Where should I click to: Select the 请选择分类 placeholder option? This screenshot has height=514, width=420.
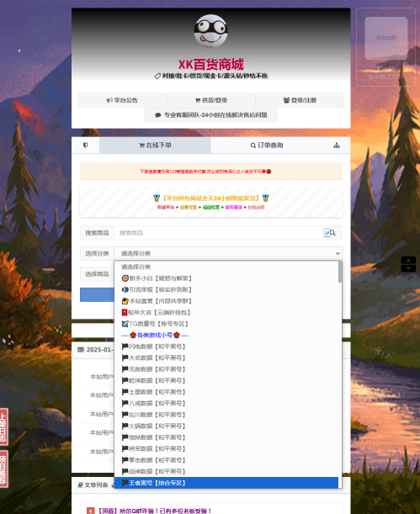[x=226, y=267]
